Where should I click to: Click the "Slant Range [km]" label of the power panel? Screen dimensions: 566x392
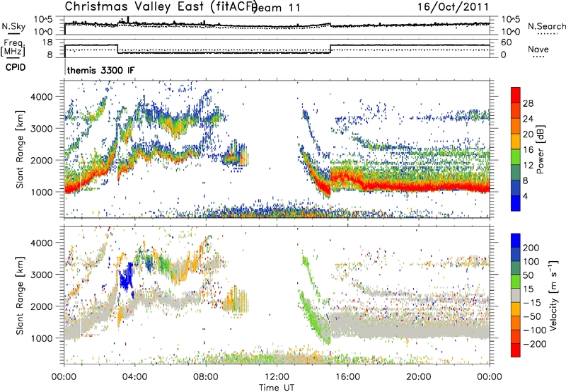20,149
